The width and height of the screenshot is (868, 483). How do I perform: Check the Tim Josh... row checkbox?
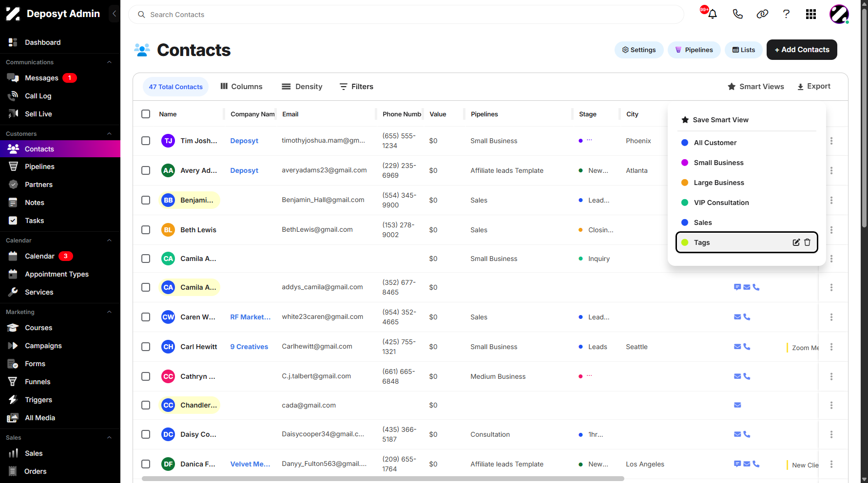point(146,141)
